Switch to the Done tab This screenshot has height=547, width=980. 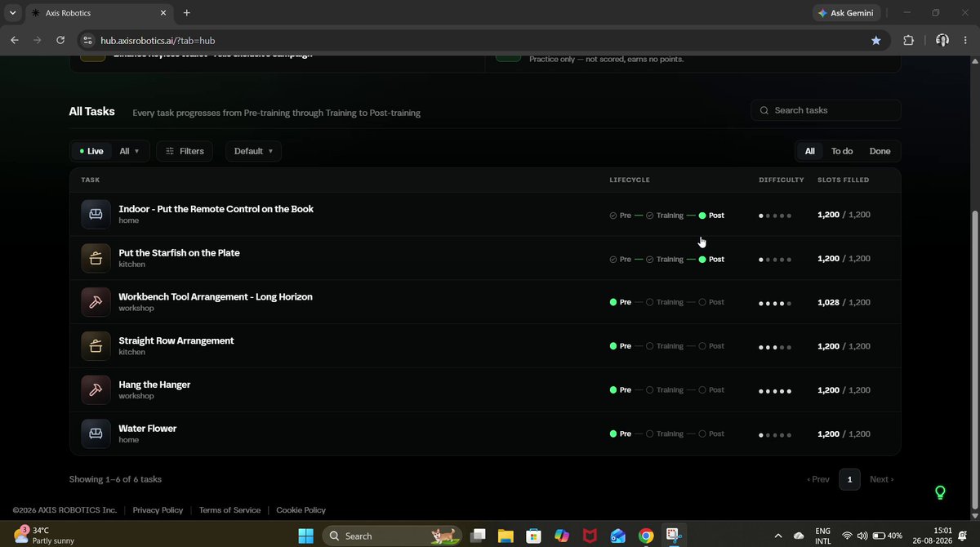pyautogui.click(x=880, y=151)
